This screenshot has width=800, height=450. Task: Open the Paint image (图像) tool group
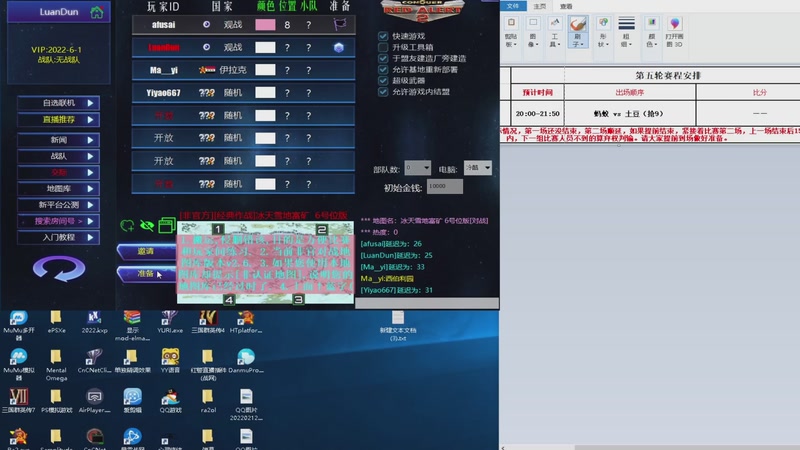[533, 32]
